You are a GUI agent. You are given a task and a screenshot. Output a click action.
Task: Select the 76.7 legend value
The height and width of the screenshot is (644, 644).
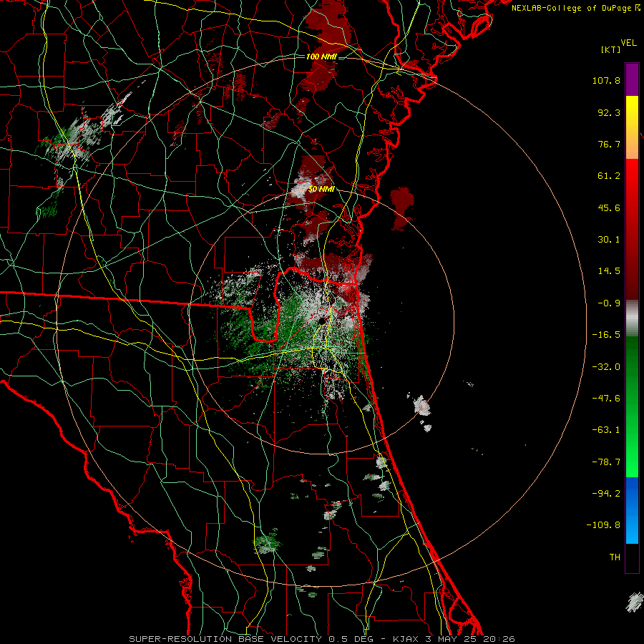click(x=609, y=144)
